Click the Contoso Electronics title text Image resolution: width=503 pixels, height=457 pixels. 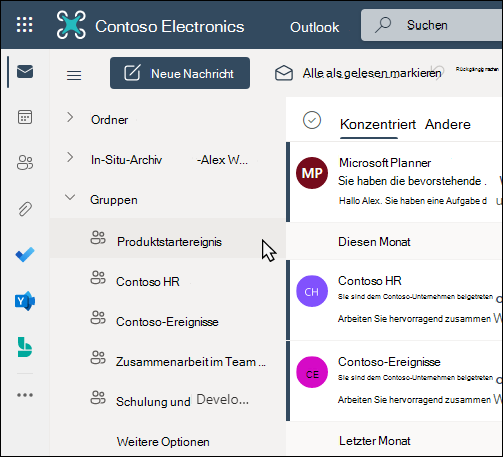point(170,27)
